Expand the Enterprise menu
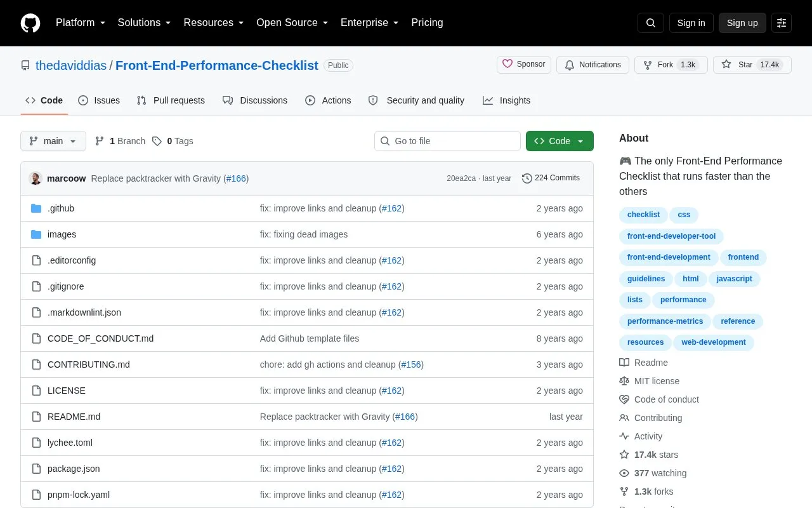Screen dimensions: 812x508 [370, 23]
